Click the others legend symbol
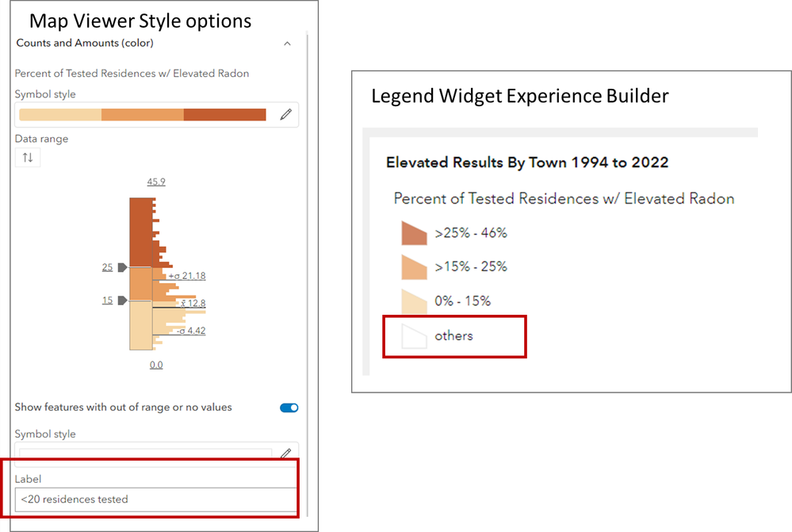 pos(414,336)
